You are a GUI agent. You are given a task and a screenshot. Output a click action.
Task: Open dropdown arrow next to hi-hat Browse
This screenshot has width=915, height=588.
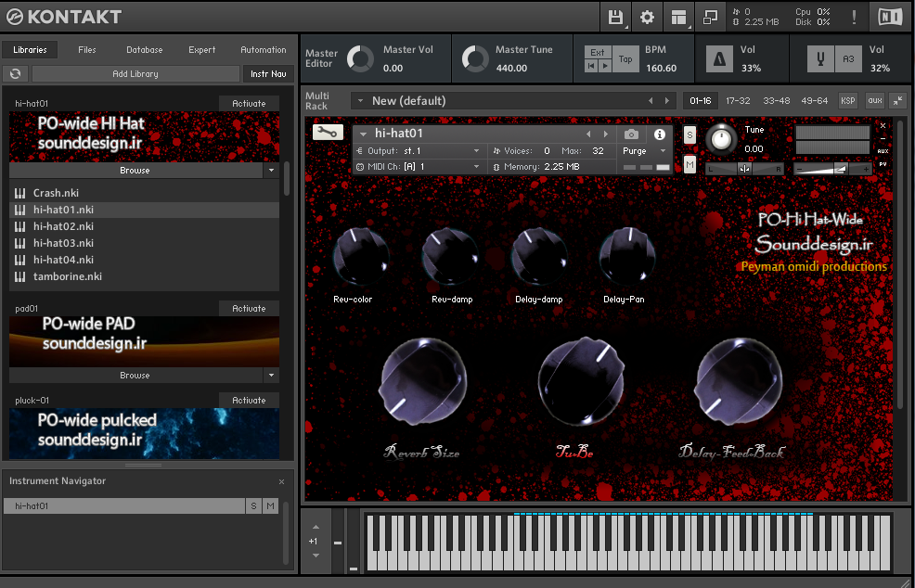coord(271,171)
